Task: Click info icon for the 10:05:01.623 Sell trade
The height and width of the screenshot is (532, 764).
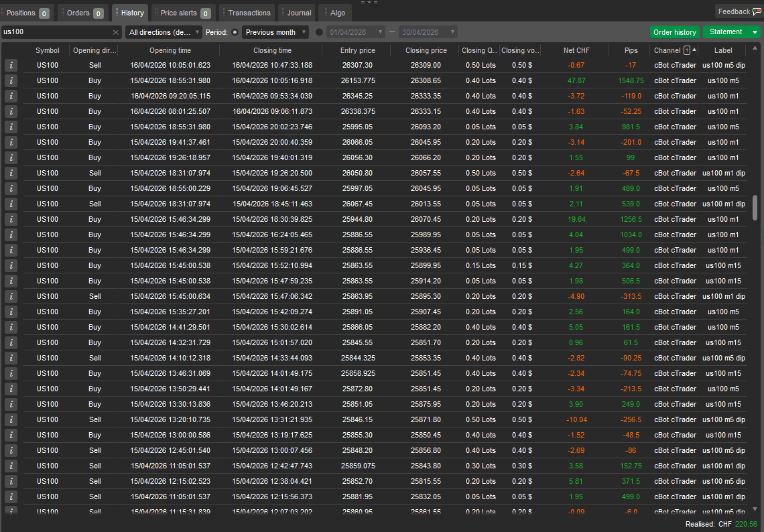Action: tap(11, 65)
